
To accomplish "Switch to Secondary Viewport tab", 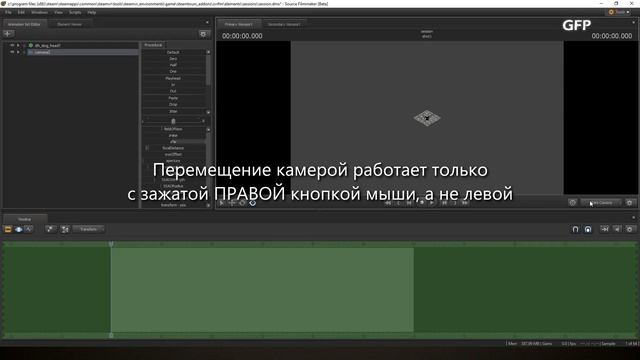I will (x=284, y=24).
